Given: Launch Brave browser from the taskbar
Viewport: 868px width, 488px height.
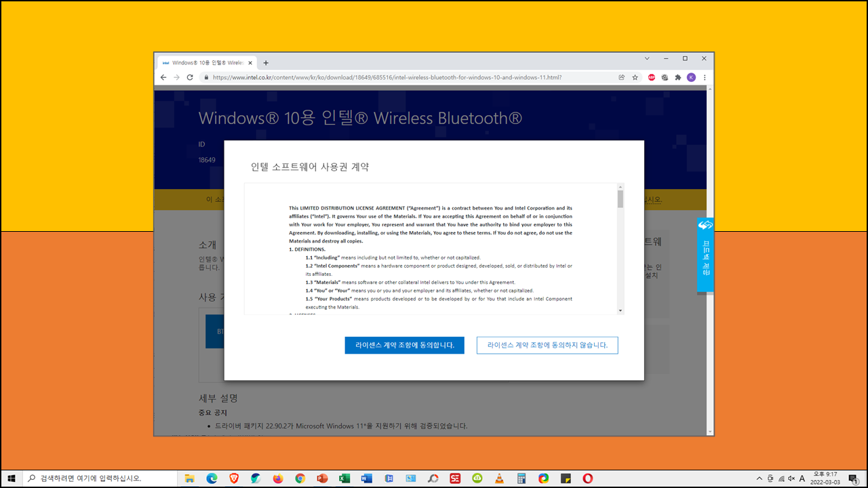Looking at the screenshot, I should 234,479.
